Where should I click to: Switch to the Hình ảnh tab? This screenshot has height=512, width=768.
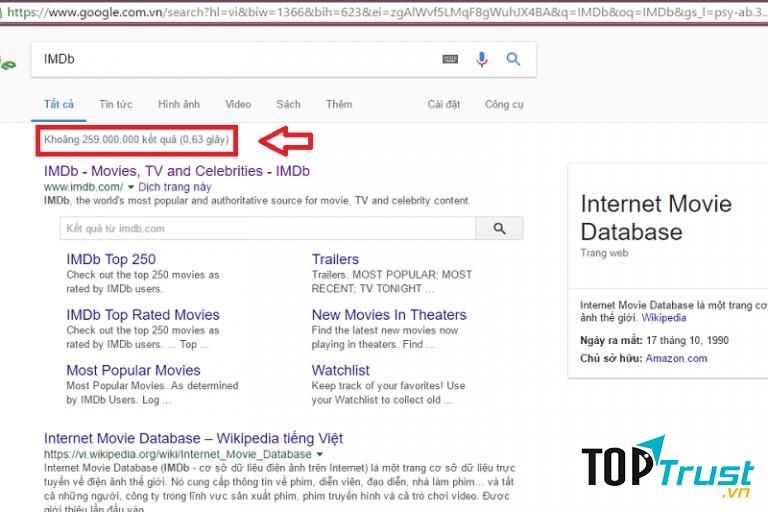click(179, 104)
